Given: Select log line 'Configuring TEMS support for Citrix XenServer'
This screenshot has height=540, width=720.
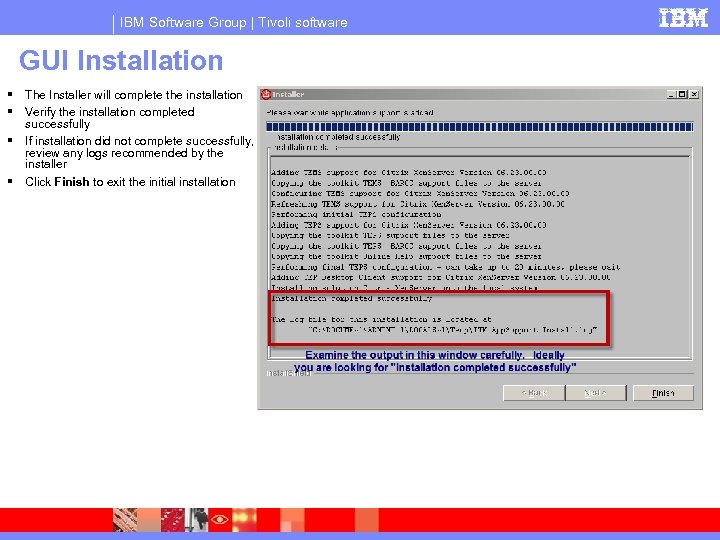Looking at the screenshot, I should point(420,193).
